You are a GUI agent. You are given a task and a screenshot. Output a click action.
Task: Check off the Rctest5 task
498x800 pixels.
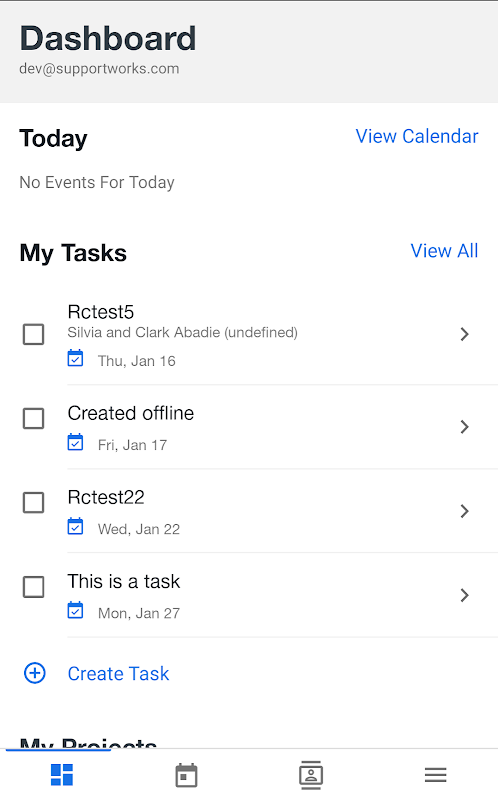coord(34,335)
